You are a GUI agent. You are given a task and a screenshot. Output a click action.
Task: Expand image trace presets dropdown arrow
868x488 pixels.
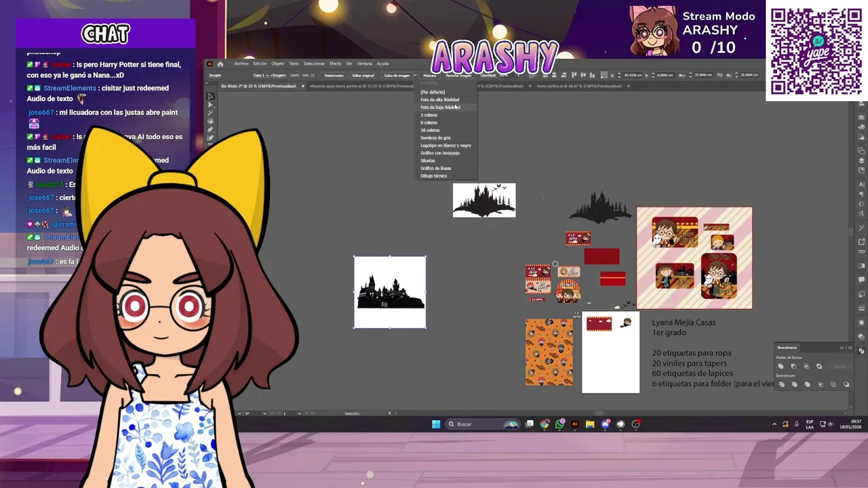tap(415, 75)
